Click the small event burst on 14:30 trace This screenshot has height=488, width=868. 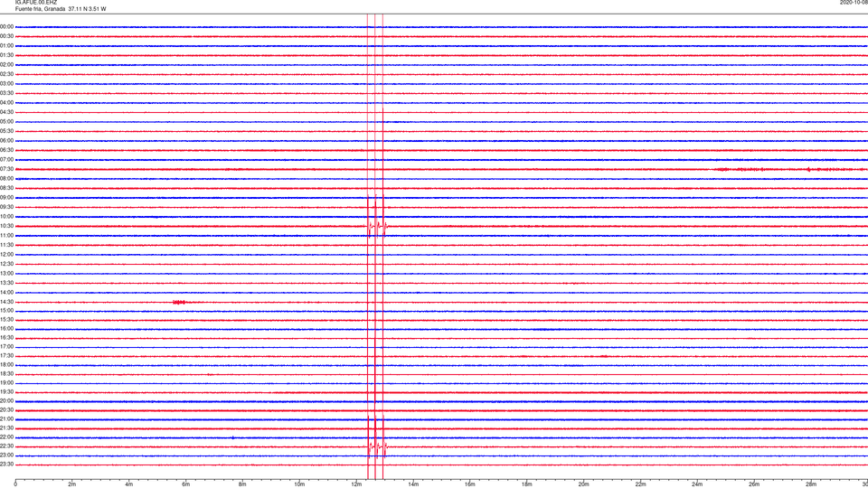coord(179,302)
